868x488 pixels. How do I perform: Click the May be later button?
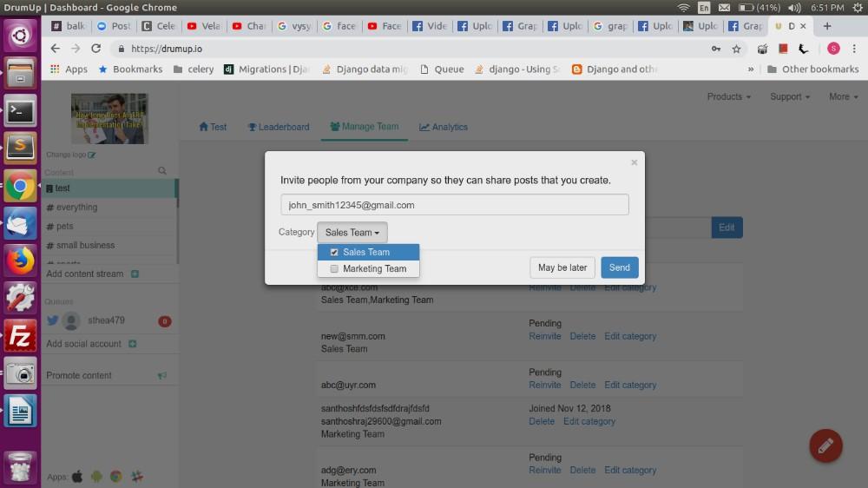[562, 267]
